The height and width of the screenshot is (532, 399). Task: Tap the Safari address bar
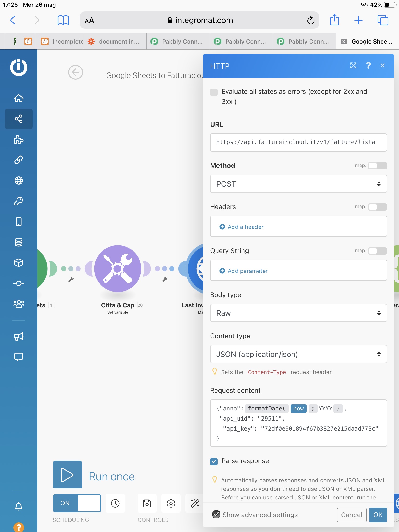click(199, 20)
